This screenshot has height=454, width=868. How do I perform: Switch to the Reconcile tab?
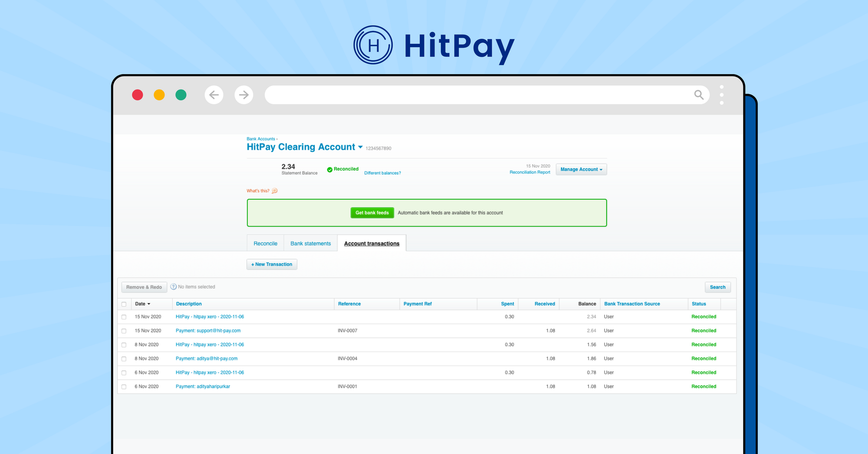tap(265, 243)
